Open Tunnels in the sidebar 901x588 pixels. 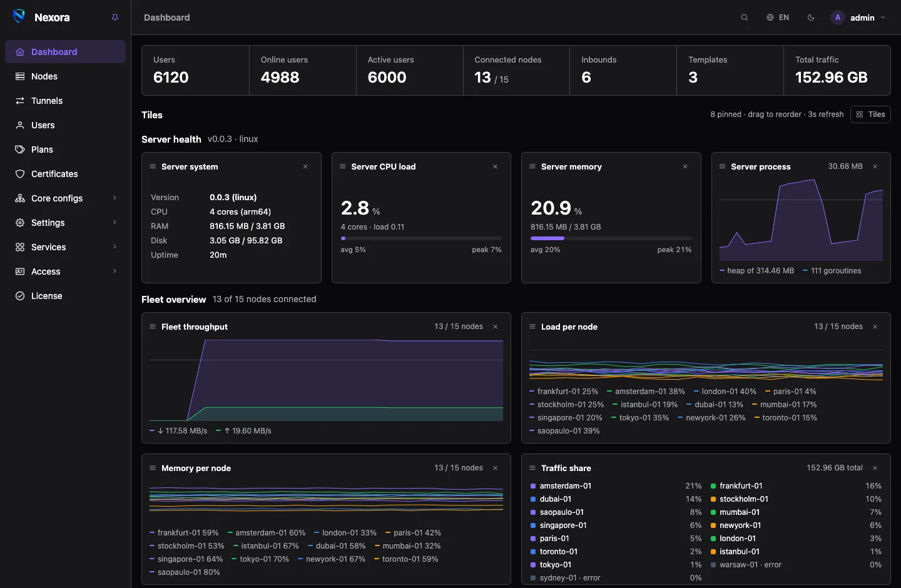point(65,101)
